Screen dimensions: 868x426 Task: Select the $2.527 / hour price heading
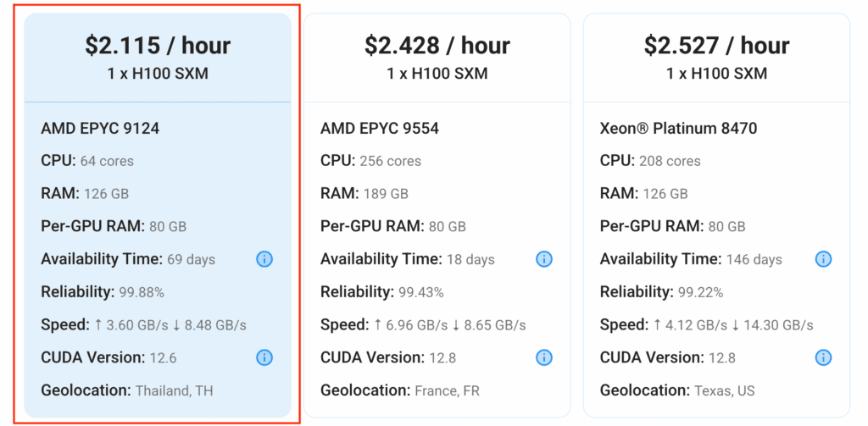(717, 46)
